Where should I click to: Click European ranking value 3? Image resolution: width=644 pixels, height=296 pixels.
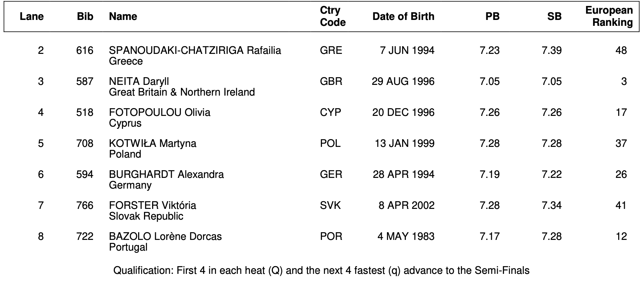point(624,82)
